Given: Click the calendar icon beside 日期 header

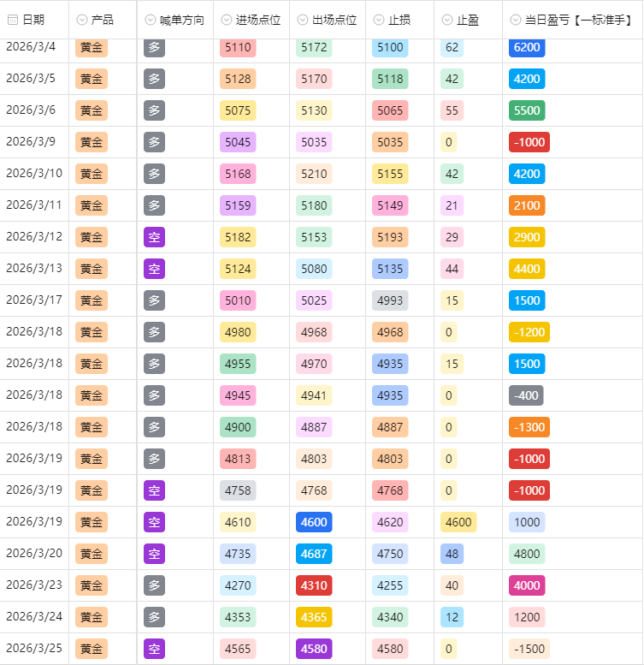Looking at the screenshot, I should (x=13, y=20).
